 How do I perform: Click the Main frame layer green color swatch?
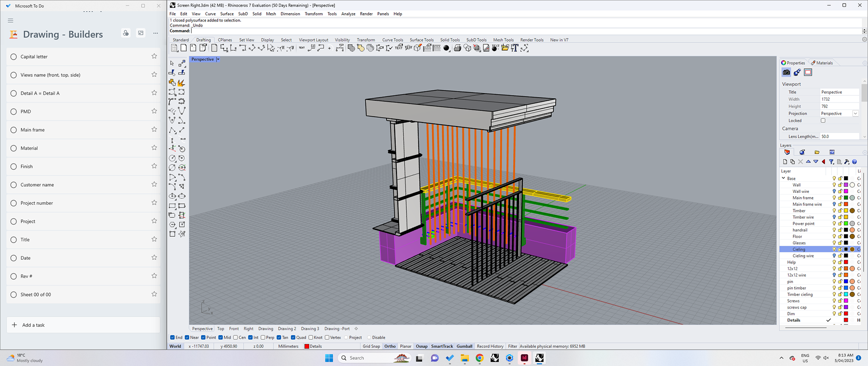pyautogui.click(x=846, y=198)
